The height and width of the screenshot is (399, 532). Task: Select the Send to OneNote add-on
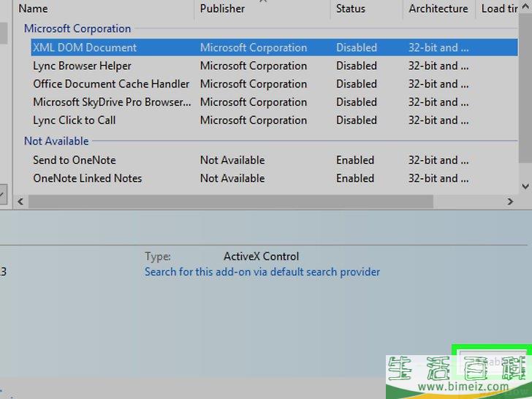pos(274,160)
